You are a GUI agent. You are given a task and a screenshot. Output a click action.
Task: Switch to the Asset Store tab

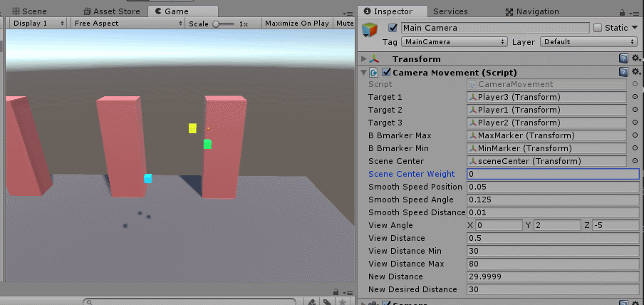coord(112,11)
